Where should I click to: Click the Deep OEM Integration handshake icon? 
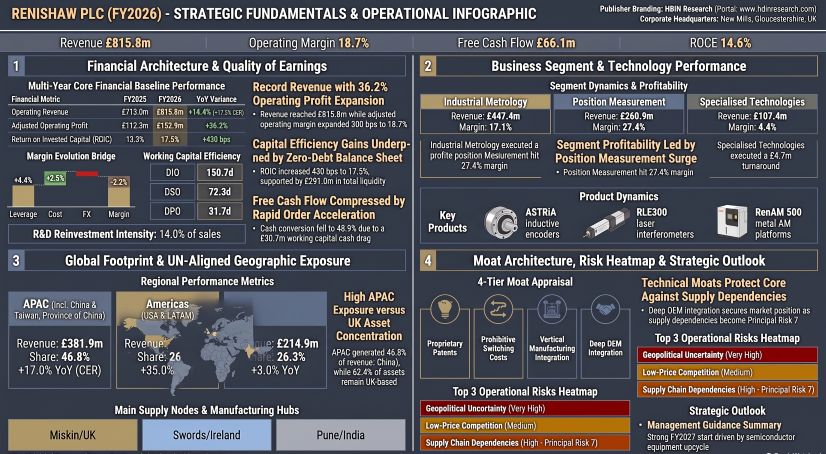[605, 309]
